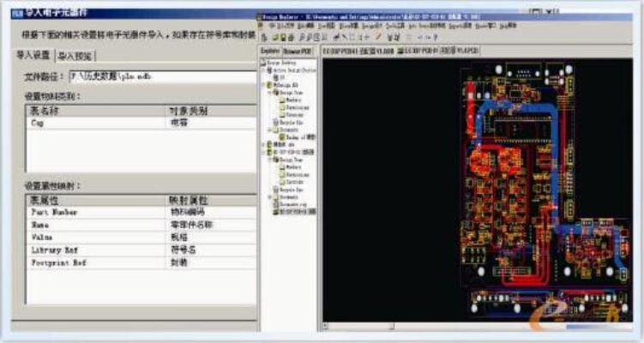Select the first PCB document tab
Viewport: 644px width, 343px height.
tap(358, 51)
